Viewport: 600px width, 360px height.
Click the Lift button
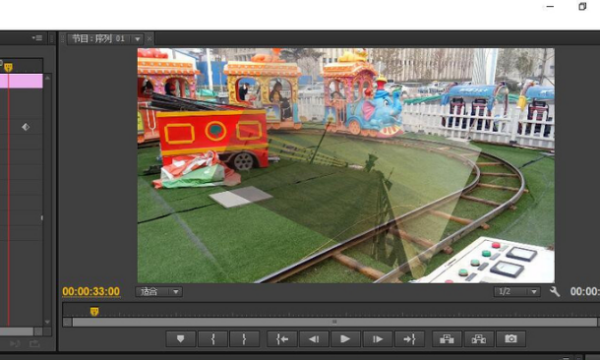click(447, 339)
